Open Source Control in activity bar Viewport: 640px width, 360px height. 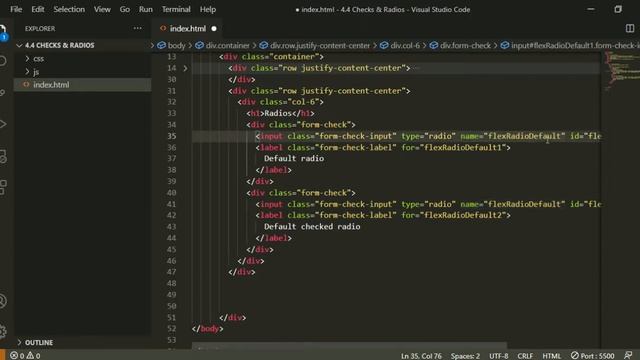(2, 93)
